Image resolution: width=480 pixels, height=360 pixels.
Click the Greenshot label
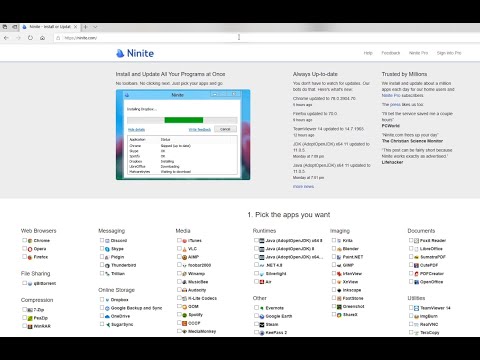[354, 306]
